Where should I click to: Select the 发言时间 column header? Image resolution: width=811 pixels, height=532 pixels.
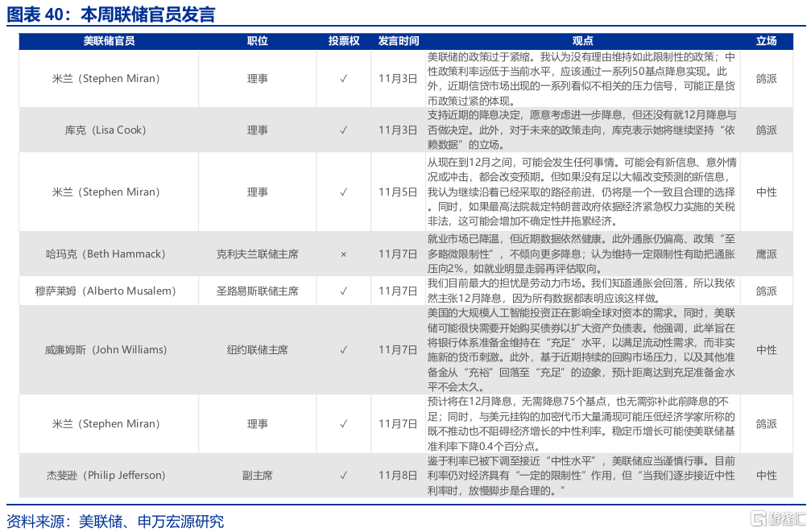[x=398, y=41]
